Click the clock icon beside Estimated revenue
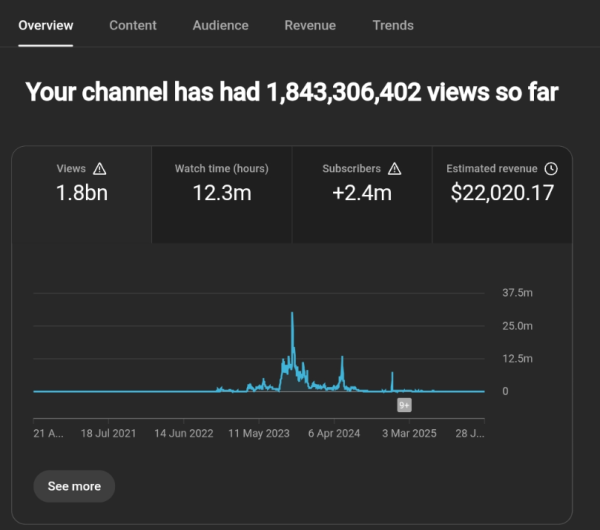This screenshot has height=530, width=600. [x=551, y=169]
